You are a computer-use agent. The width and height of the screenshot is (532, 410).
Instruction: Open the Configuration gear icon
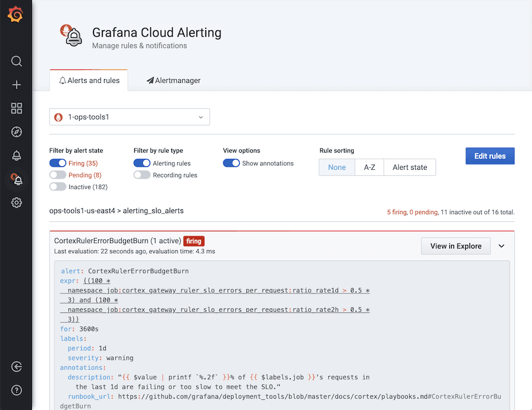pos(16,202)
